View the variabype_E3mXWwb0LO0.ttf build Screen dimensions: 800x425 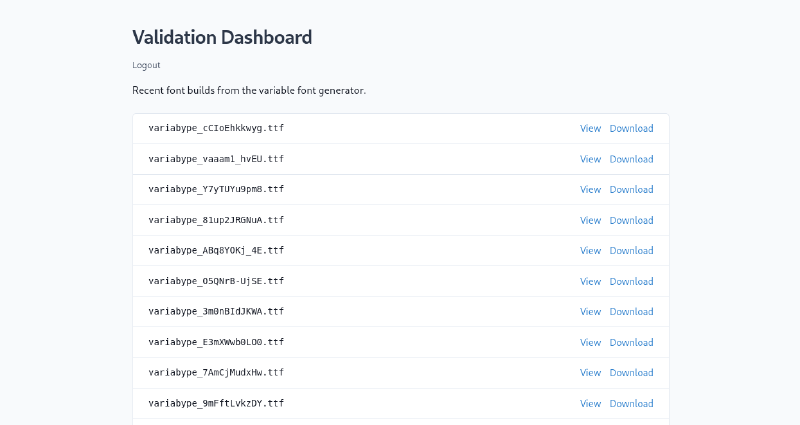coord(590,342)
